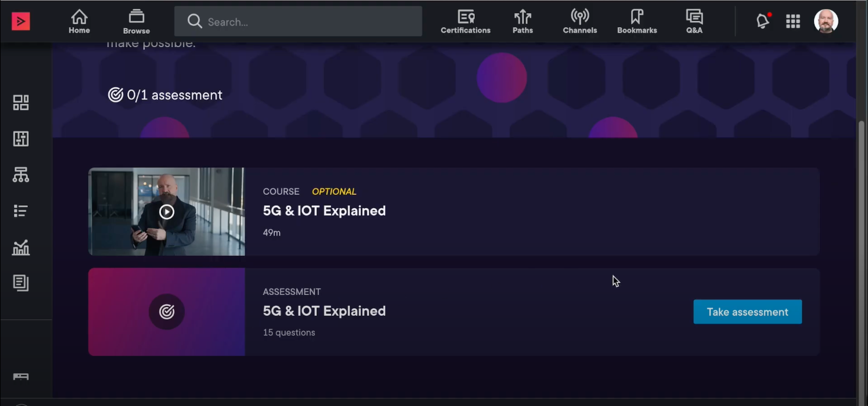Click the 0/1 assessment progress label
Screen dimensions: 868x406
point(165,95)
